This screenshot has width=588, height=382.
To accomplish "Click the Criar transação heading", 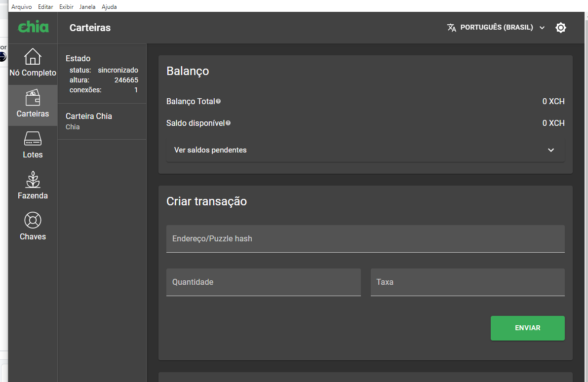I will [x=206, y=201].
